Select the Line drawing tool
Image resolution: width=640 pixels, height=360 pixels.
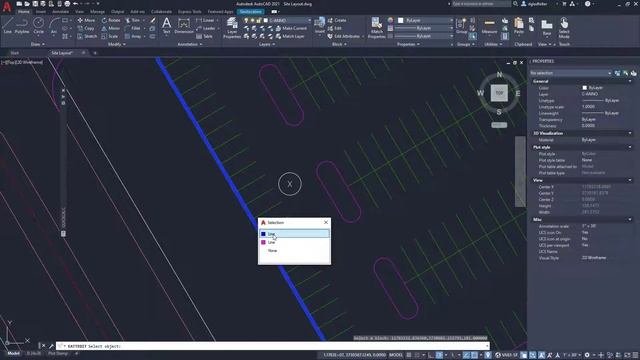(8, 26)
